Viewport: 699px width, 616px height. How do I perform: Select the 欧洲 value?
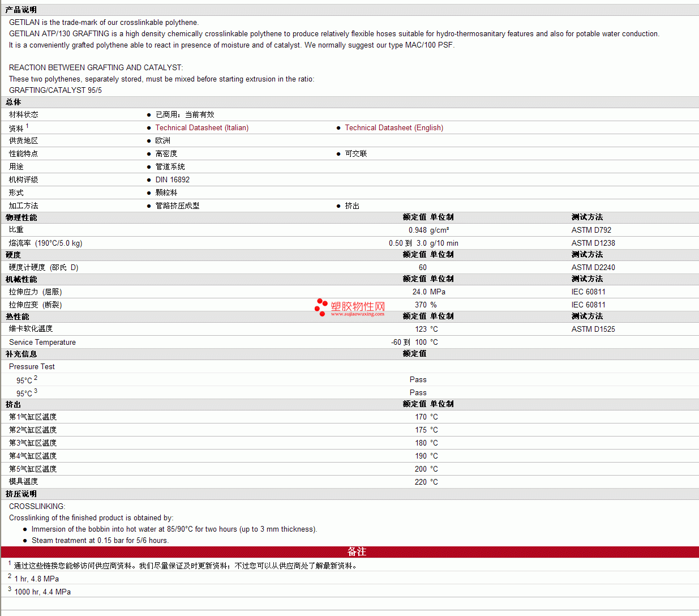[x=163, y=140]
